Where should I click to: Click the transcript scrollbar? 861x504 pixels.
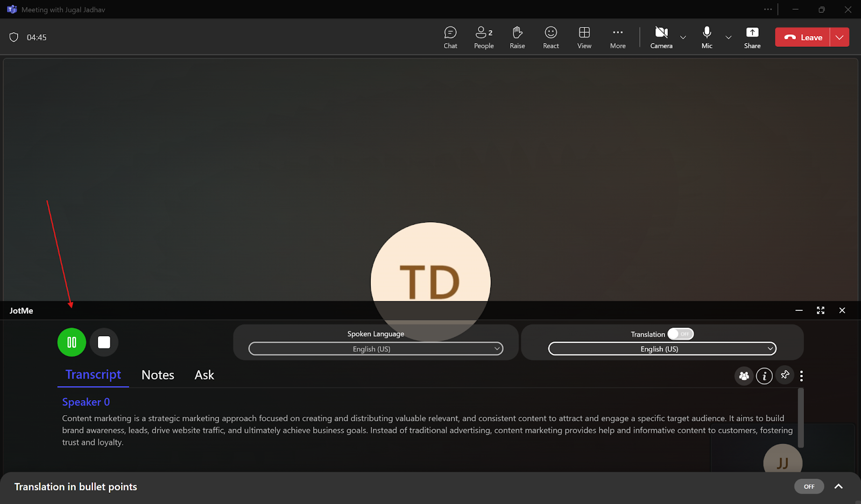coord(801,418)
